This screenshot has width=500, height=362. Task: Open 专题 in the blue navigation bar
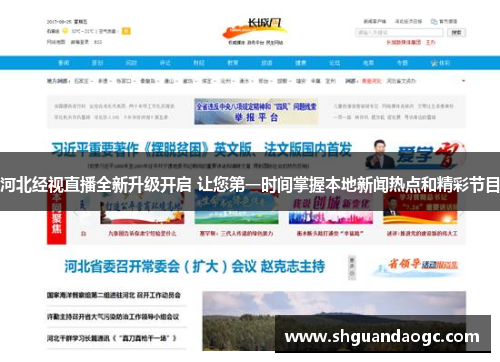click(x=402, y=63)
